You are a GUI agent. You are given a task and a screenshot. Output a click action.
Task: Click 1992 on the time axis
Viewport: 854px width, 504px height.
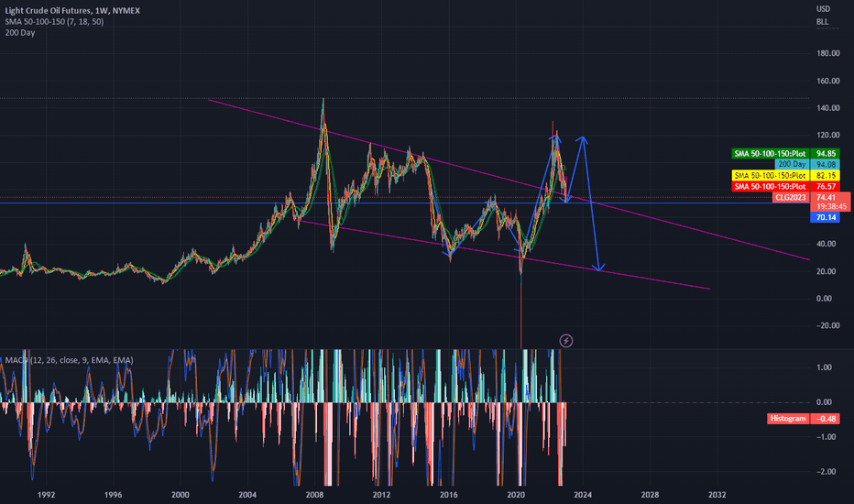[x=47, y=495]
